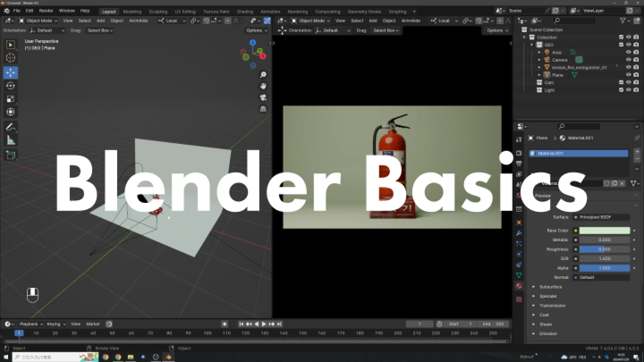Image resolution: width=644 pixels, height=362 pixels.
Task: Select the Select Box tool in left toolbar
Action: (10, 45)
